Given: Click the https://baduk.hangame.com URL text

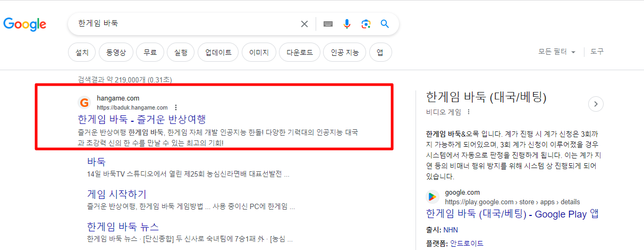Looking at the screenshot, I should pos(132,107).
